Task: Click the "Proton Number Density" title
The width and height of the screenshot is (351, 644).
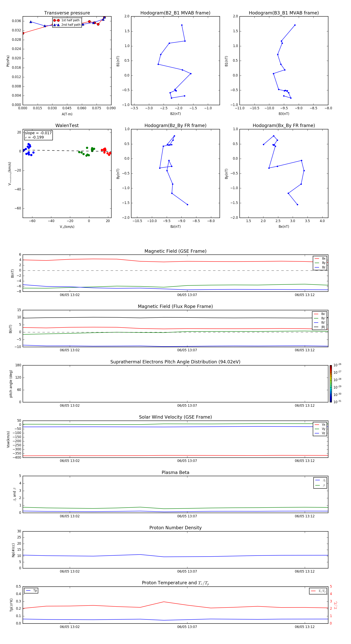Action: tap(175, 527)
